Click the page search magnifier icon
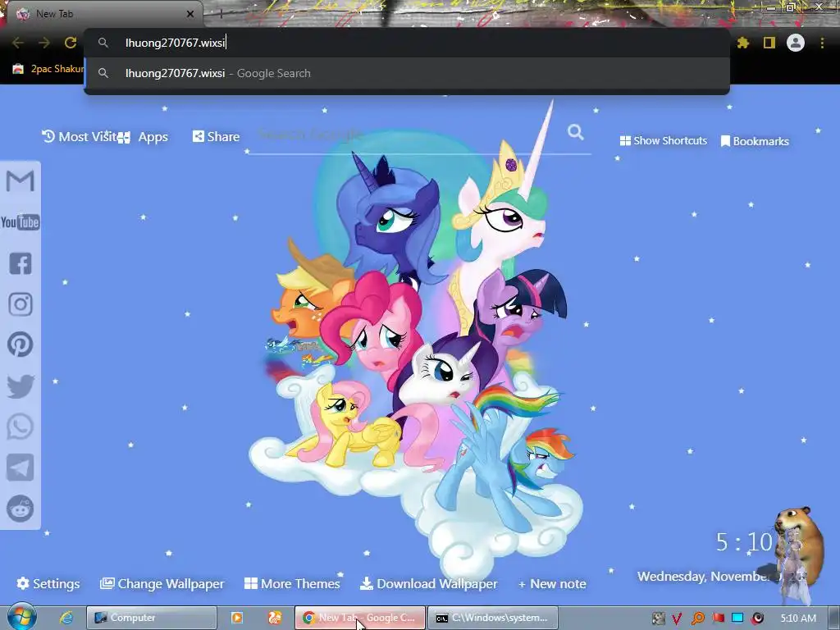 [576, 132]
